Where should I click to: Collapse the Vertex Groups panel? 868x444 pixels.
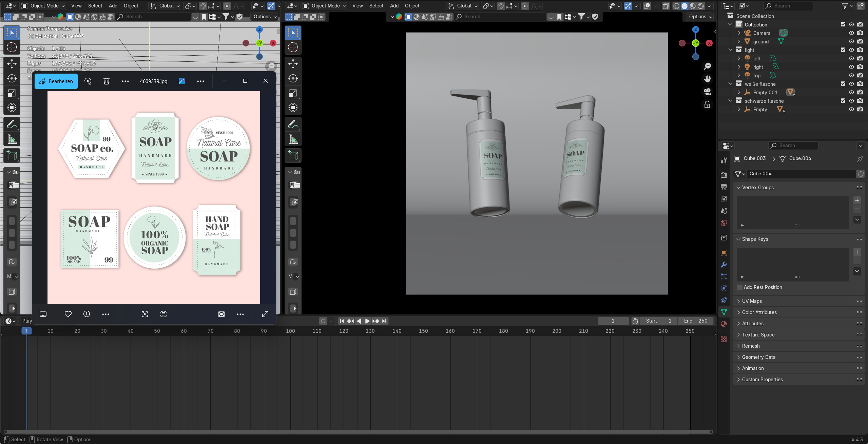pyautogui.click(x=799, y=188)
